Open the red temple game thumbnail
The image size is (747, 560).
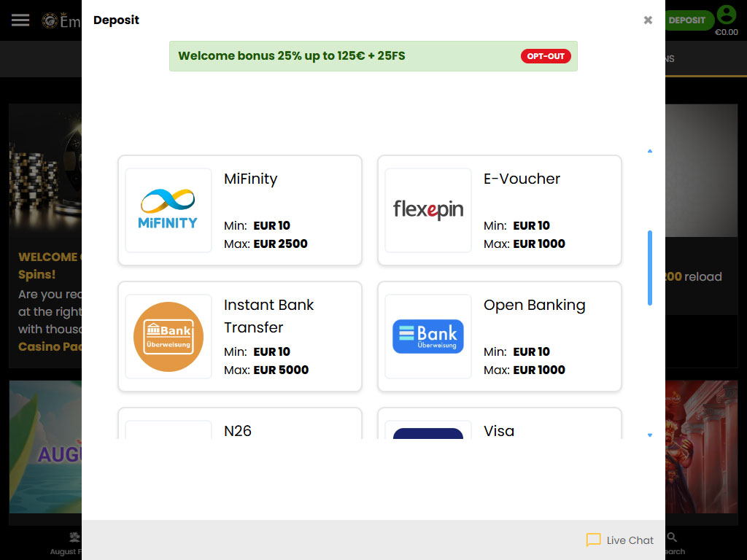click(701, 447)
